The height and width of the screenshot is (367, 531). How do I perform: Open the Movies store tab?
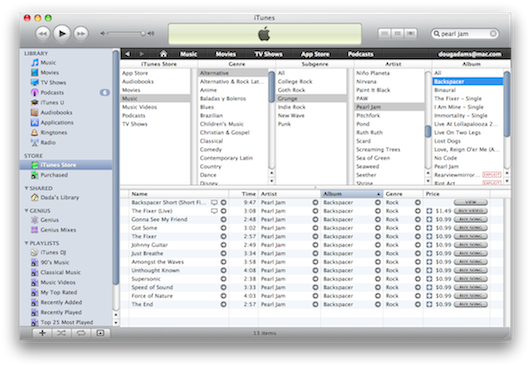pos(226,54)
